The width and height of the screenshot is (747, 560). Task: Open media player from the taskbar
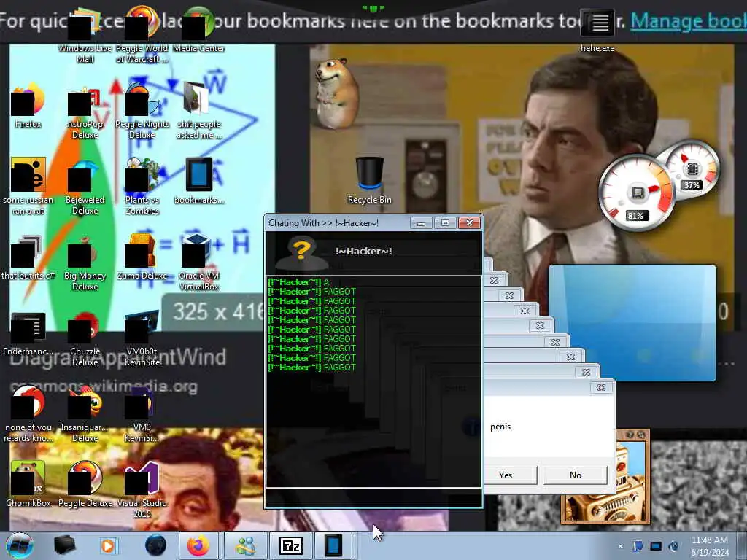click(108, 545)
